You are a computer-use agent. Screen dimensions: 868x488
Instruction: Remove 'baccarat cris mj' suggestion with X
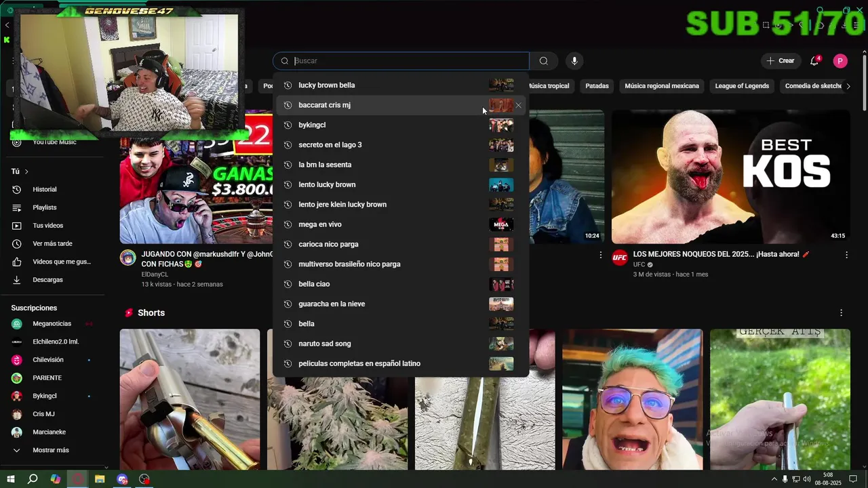tap(518, 105)
